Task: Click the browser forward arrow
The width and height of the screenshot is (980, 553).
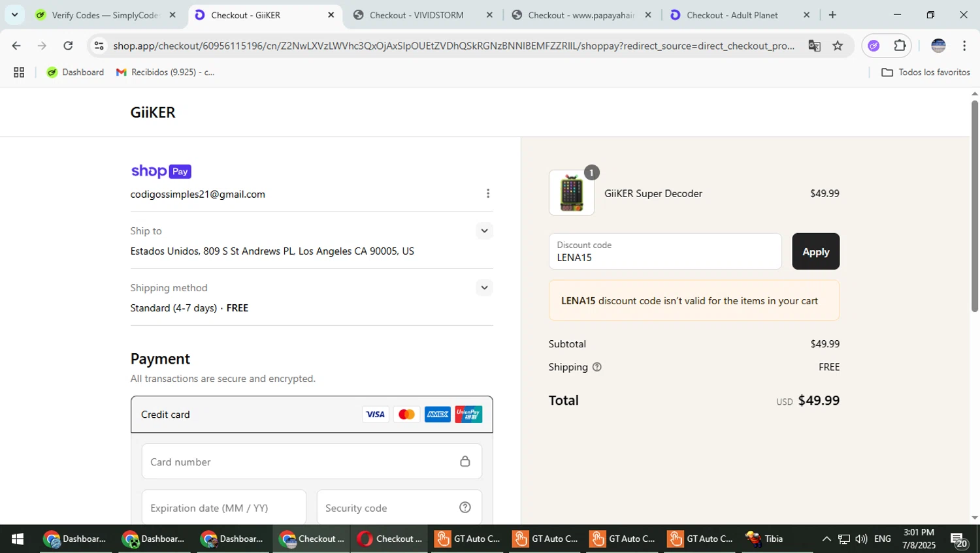Action: [42, 46]
